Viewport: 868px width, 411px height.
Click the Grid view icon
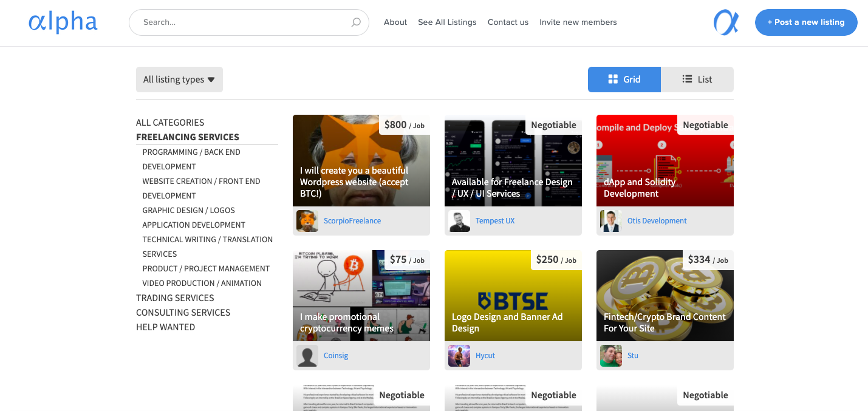(x=613, y=80)
